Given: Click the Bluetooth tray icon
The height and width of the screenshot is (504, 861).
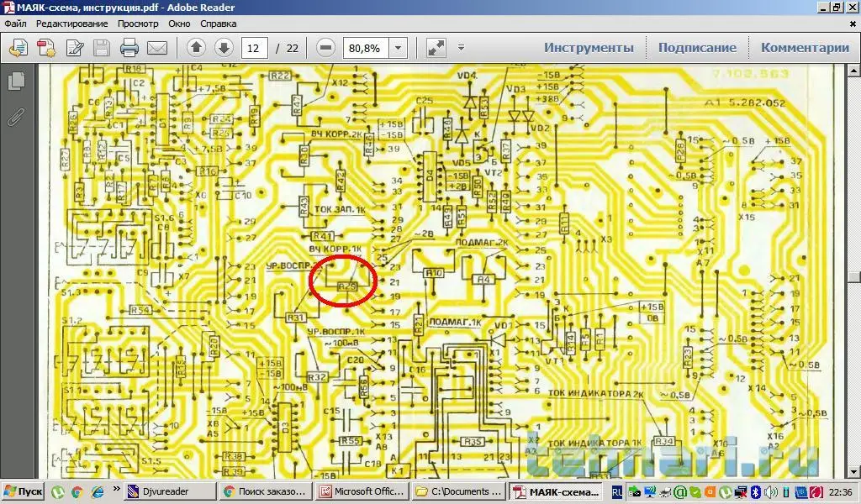Looking at the screenshot, I should pyautogui.click(x=755, y=492).
